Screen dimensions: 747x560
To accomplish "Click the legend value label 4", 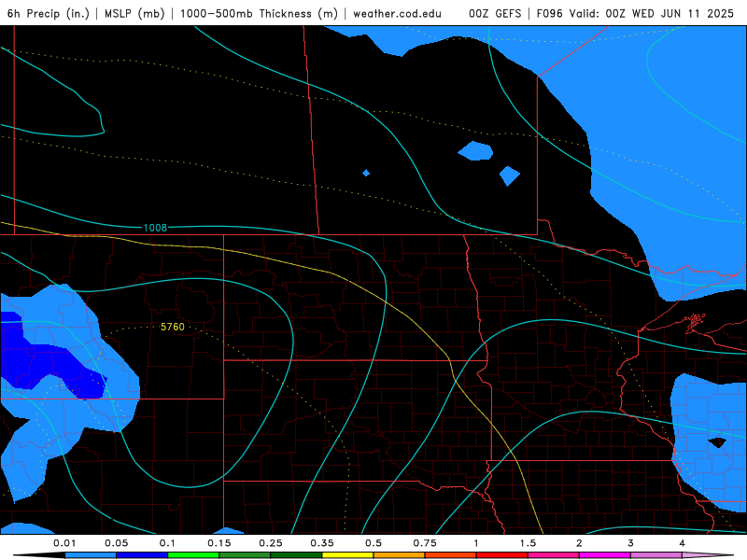I will click(x=682, y=543).
